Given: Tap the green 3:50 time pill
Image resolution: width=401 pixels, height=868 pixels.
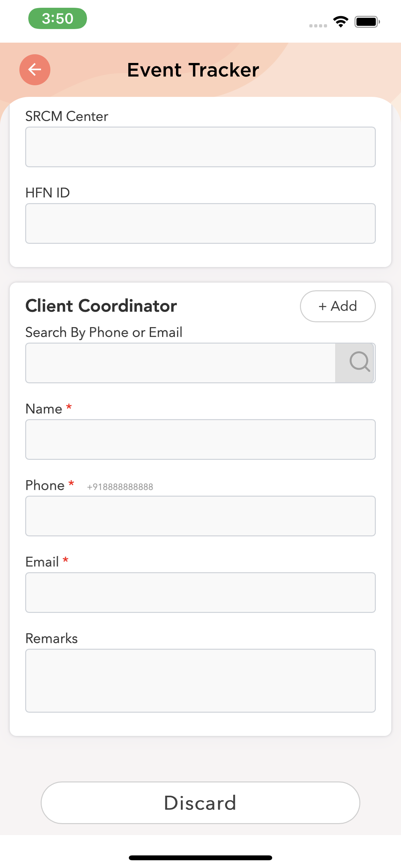Looking at the screenshot, I should 57,18.
